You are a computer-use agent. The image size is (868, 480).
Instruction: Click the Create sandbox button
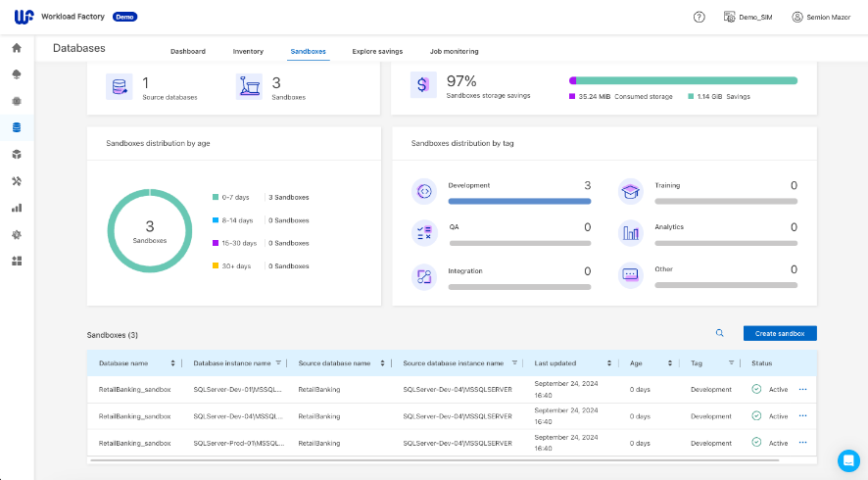tap(779, 334)
